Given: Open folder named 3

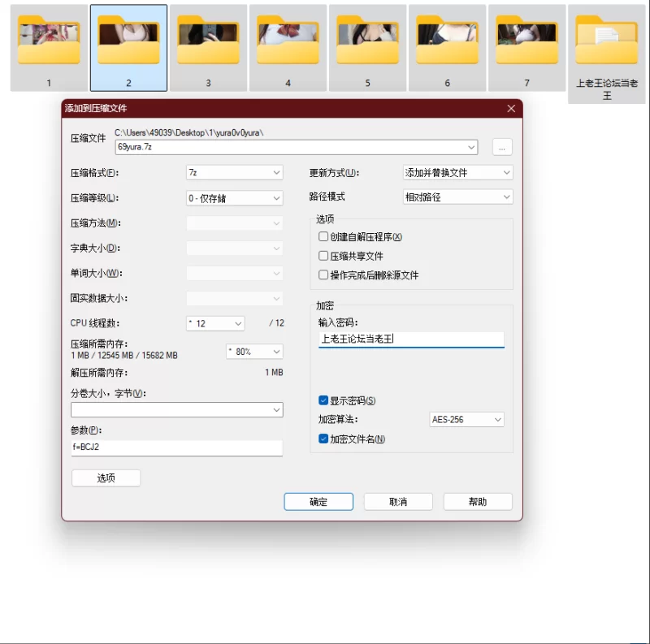Looking at the screenshot, I should (x=208, y=48).
